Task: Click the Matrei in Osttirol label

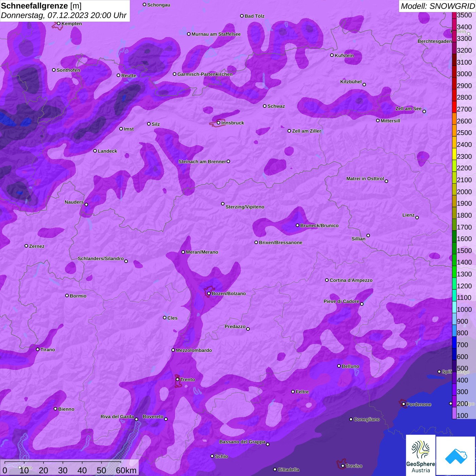Action: point(365,178)
